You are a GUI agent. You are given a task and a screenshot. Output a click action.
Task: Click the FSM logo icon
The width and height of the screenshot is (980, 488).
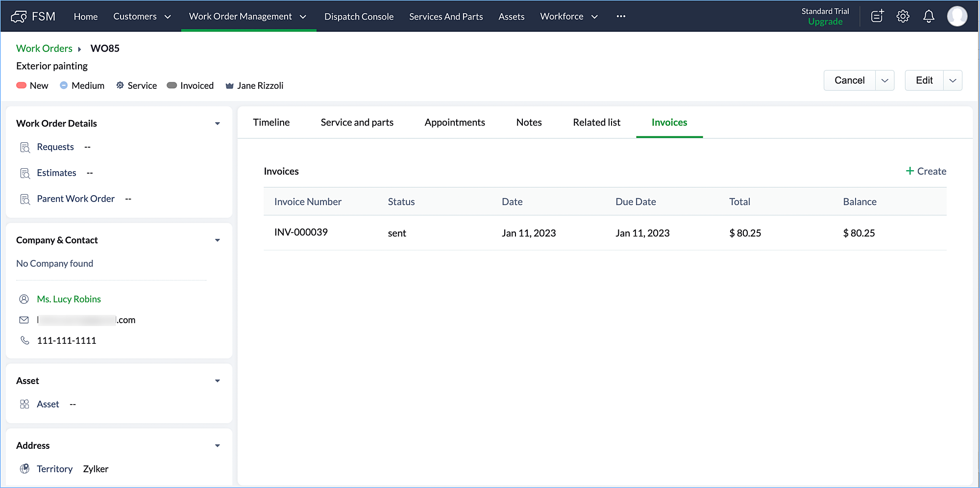(19, 17)
